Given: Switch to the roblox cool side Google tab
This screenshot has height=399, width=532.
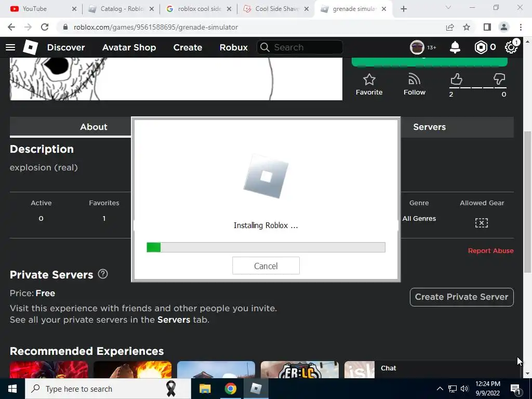Looking at the screenshot, I should [x=199, y=9].
